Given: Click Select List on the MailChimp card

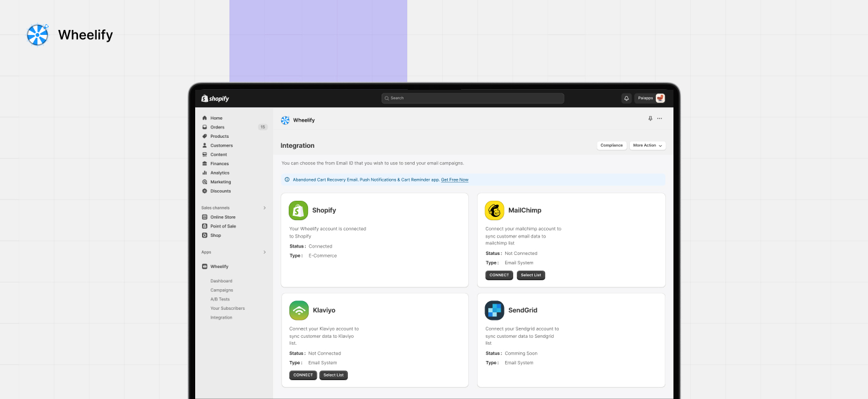Looking at the screenshot, I should [531, 275].
